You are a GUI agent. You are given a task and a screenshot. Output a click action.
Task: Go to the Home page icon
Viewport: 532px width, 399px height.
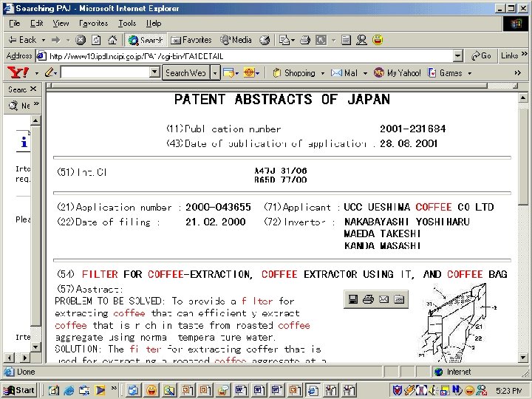(x=112, y=40)
